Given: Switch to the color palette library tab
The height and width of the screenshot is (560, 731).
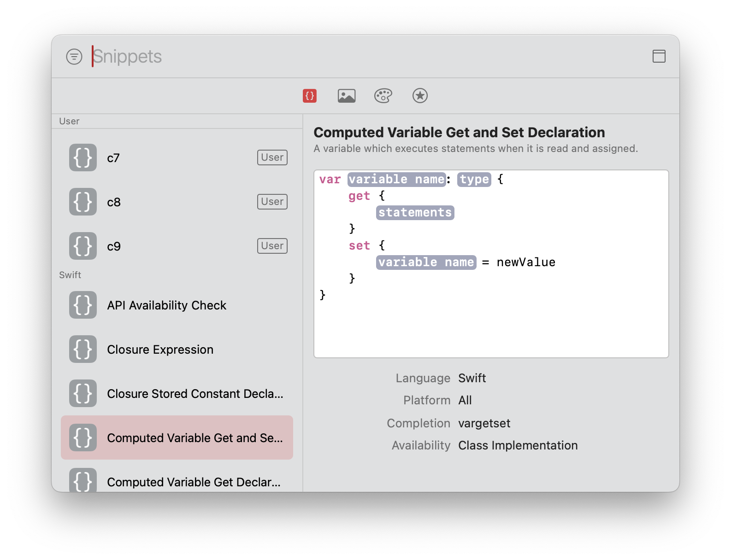Looking at the screenshot, I should pyautogui.click(x=383, y=96).
